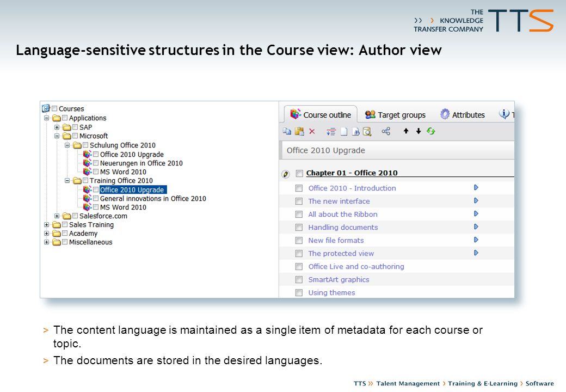
Task: Check the Microsoft folder checkbox in tree
Action: point(75,136)
